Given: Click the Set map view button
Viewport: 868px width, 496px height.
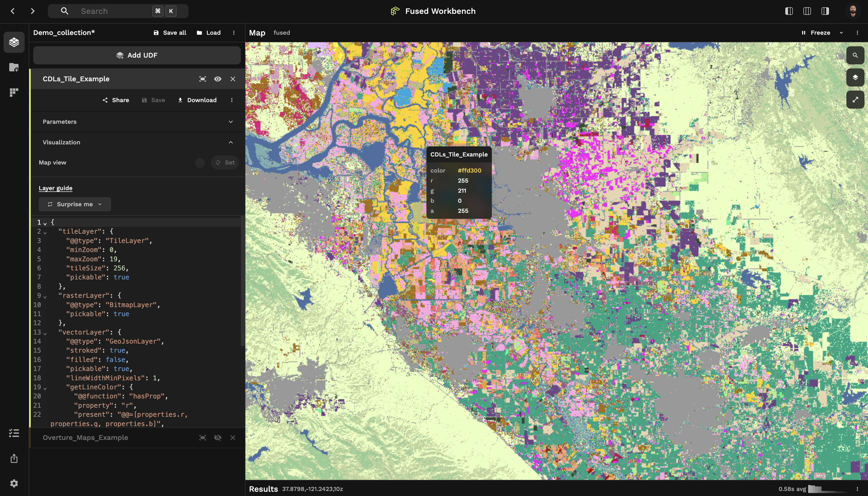Looking at the screenshot, I should pyautogui.click(x=225, y=163).
